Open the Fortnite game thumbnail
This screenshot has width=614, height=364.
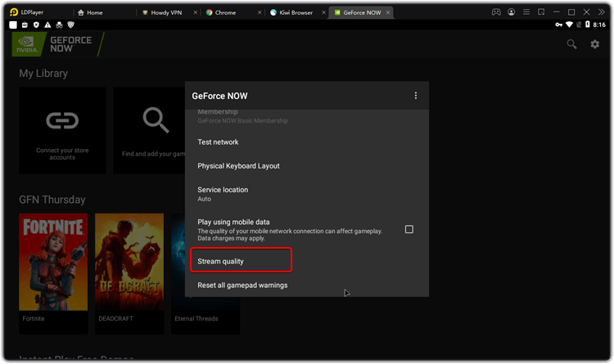pyautogui.click(x=53, y=262)
